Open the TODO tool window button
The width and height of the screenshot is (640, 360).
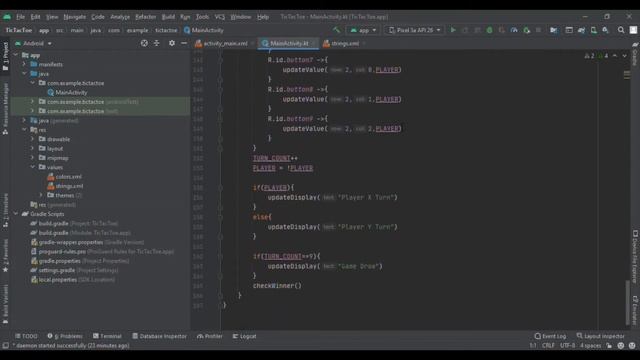(x=26, y=336)
